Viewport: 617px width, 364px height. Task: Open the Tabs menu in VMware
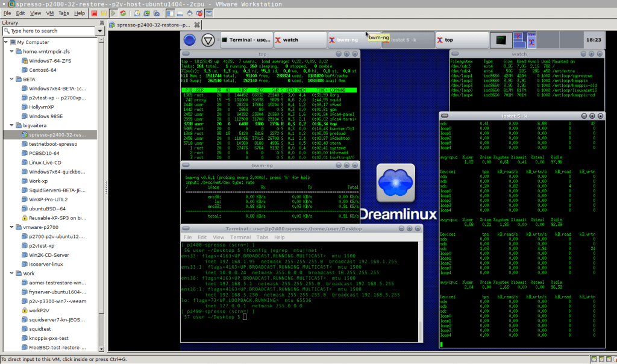64,13
